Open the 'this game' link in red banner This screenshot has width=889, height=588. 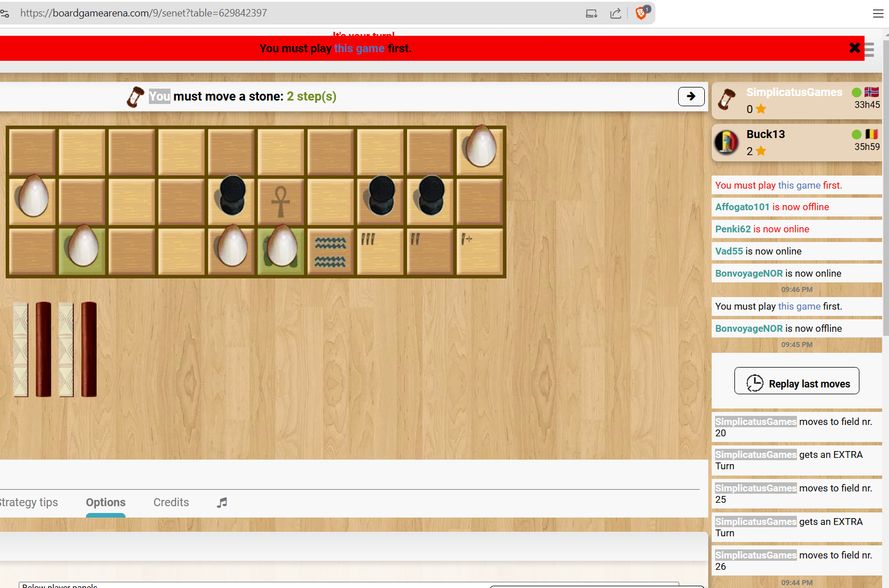[x=359, y=48]
